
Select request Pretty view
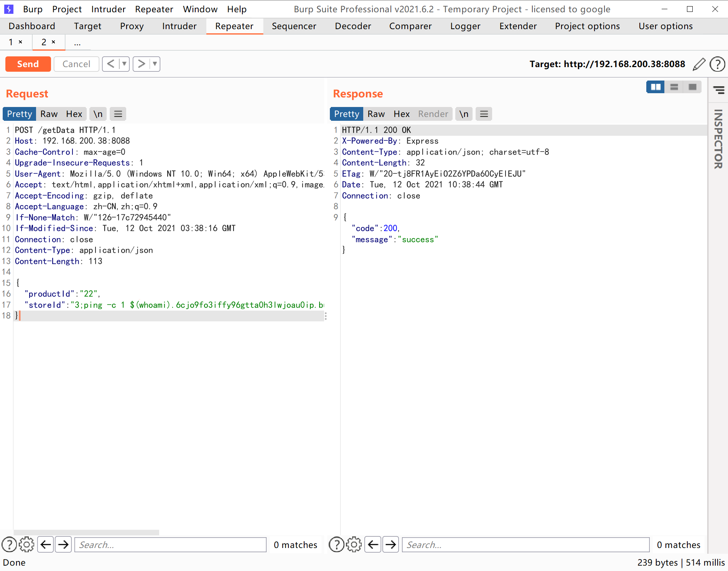pos(19,114)
